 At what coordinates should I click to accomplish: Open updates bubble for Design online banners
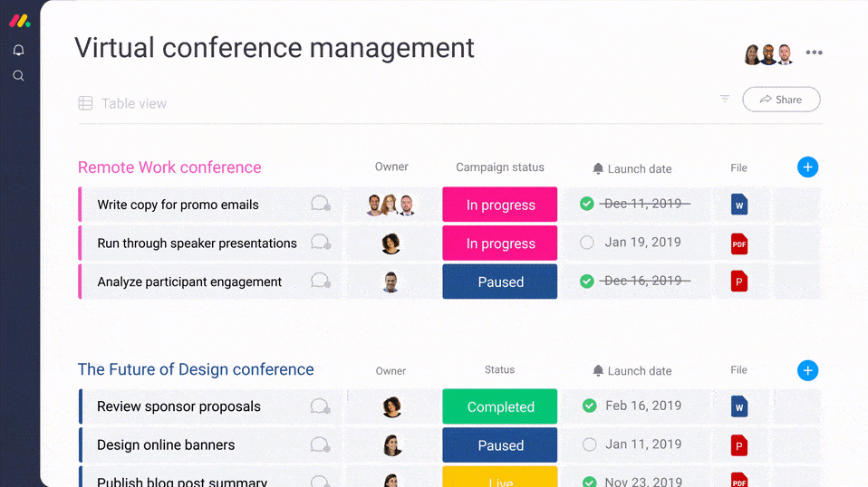point(321,445)
